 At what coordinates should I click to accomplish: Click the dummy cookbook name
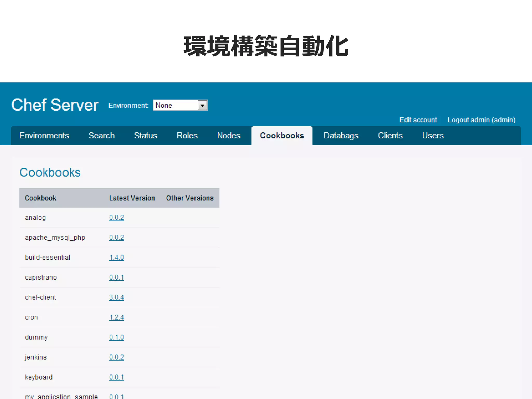[36, 337]
